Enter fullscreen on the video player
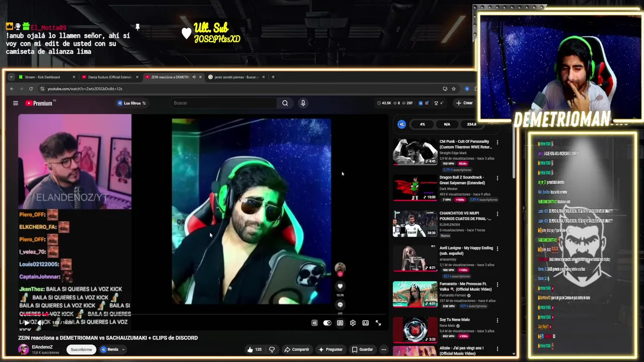The height and width of the screenshot is (362, 644). pyautogui.click(x=378, y=323)
